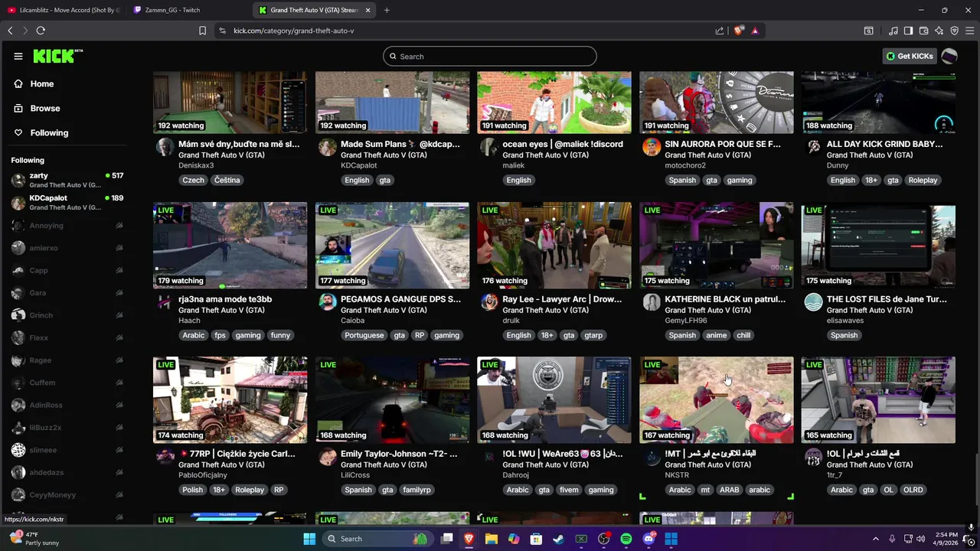Click the Browse icon in sidebar
The width and height of the screenshot is (980, 551).
18,108
